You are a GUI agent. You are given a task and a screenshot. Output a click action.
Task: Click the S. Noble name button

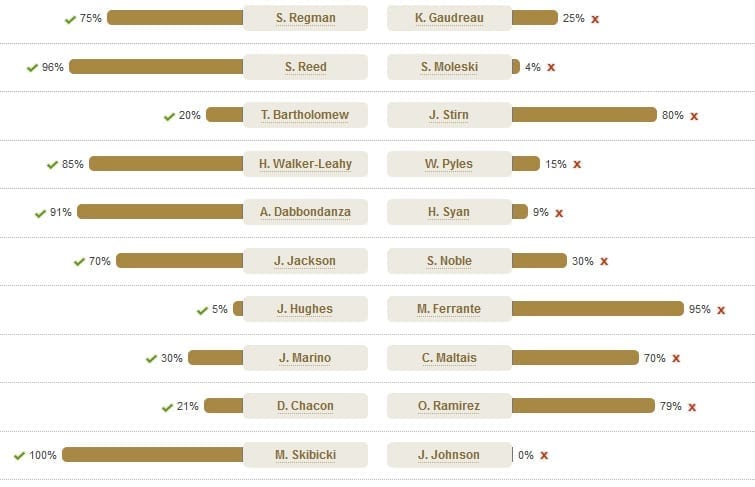[449, 261]
